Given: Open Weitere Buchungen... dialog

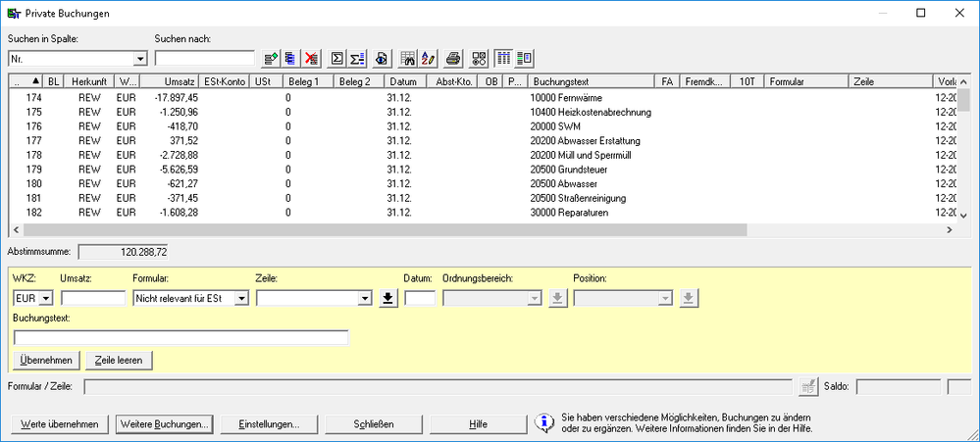Looking at the screenshot, I should (165, 424).
